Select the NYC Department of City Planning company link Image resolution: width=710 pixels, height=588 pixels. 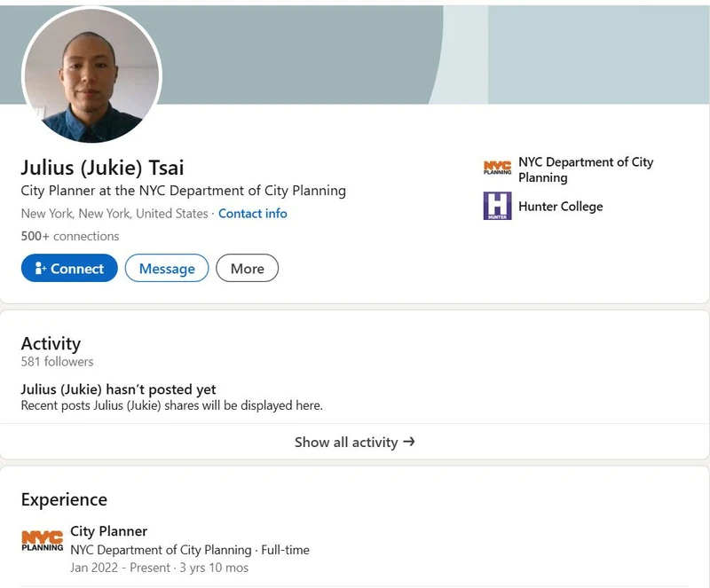tap(585, 169)
